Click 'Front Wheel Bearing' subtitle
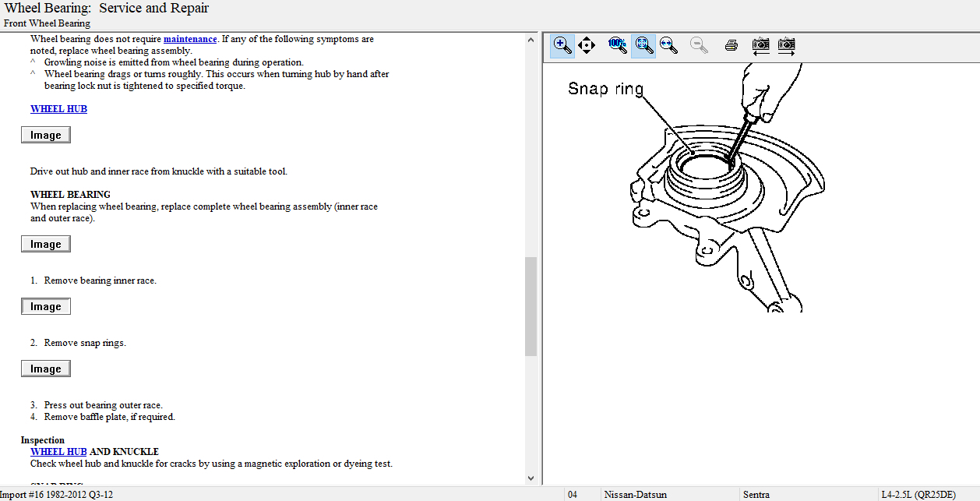Screen dimensions: 980x501 click(47, 23)
